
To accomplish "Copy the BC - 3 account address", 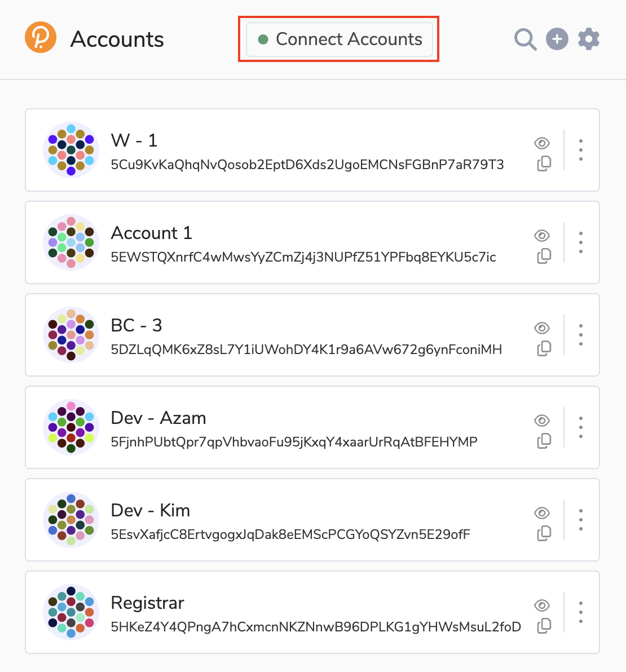I will click(544, 348).
